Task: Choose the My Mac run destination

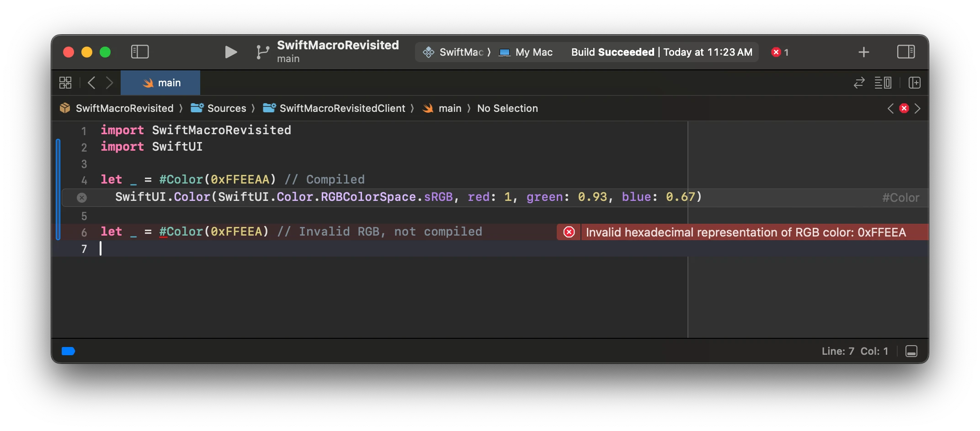Action: tap(526, 52)
